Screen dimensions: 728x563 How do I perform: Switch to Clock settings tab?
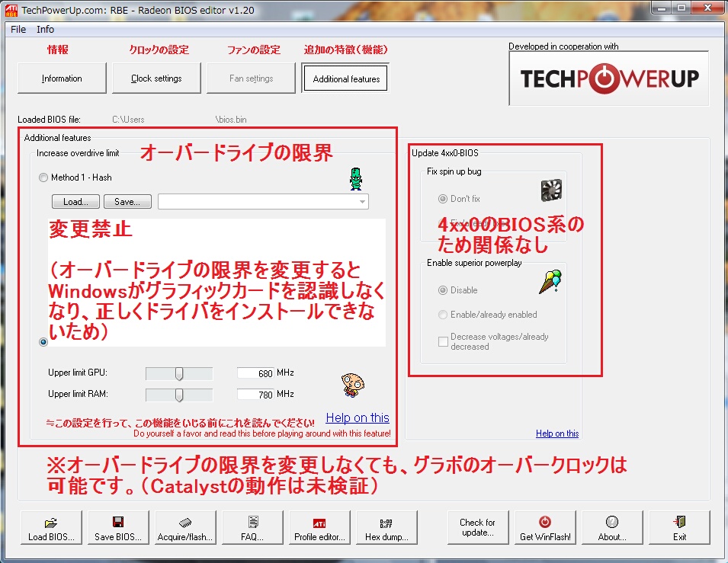coord(156,78)
